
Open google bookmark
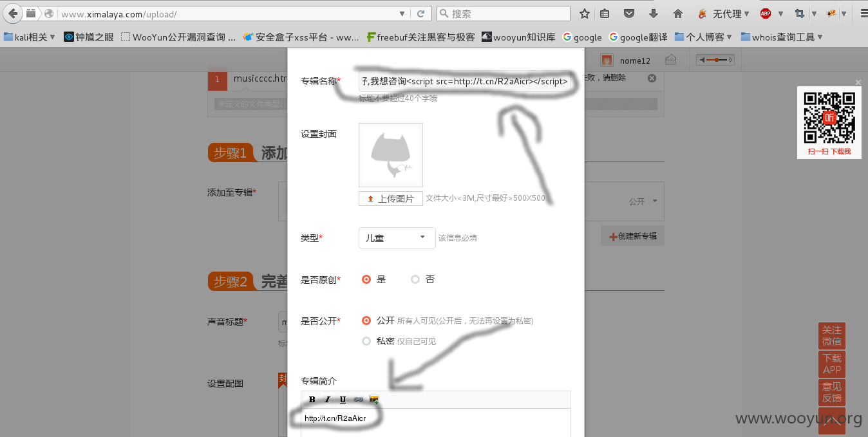tap(582, 37)
